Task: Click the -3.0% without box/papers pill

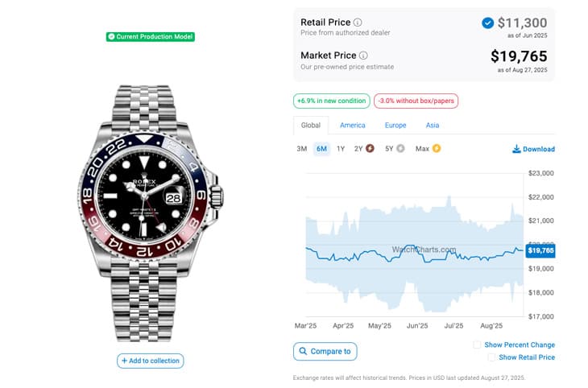Action: pos(416,101)
